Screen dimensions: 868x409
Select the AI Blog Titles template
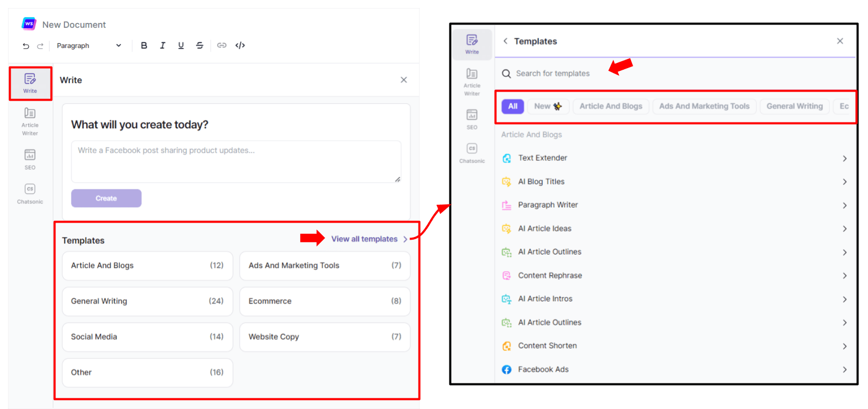(541, 182)
